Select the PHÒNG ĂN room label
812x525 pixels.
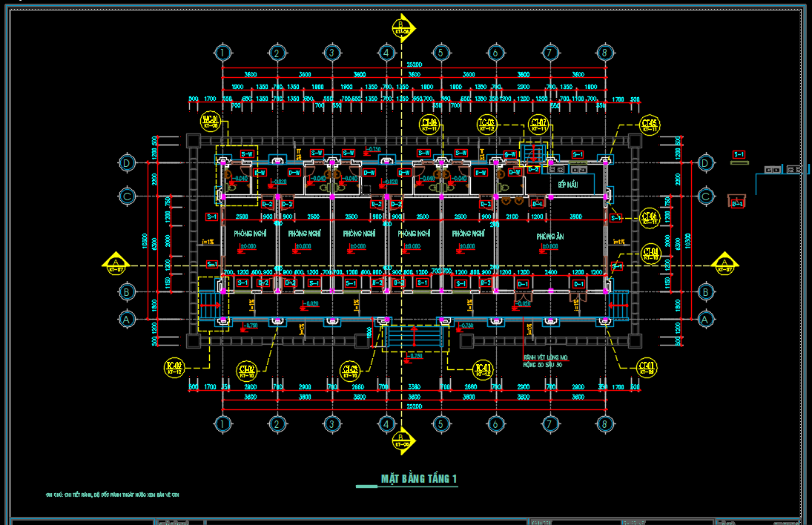tap(549, 235)
